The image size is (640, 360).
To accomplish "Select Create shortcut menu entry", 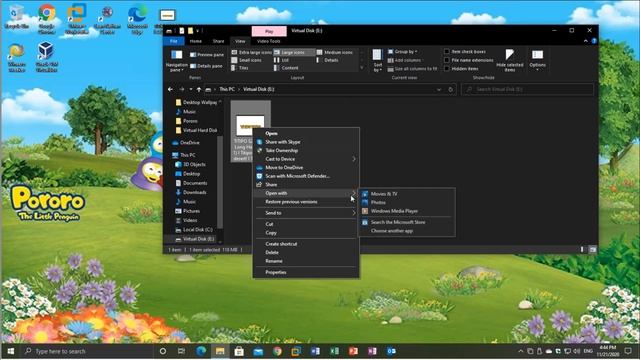I will pos(306,244).
